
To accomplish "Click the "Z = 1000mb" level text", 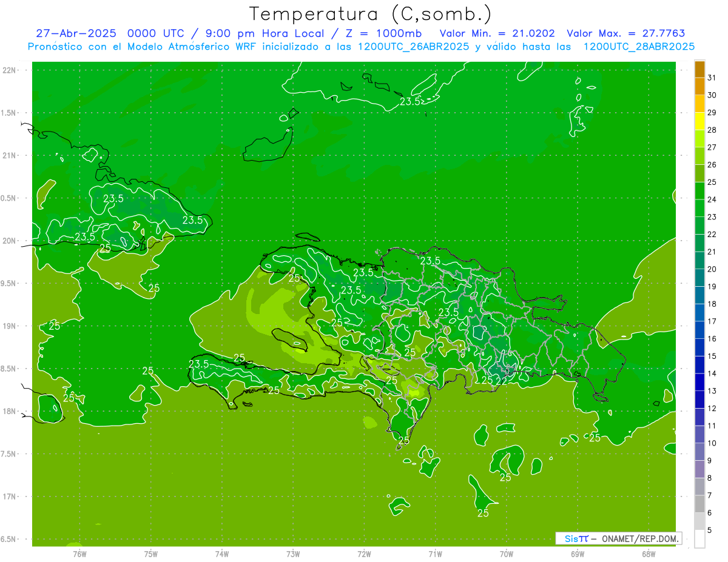I will 384,33.
